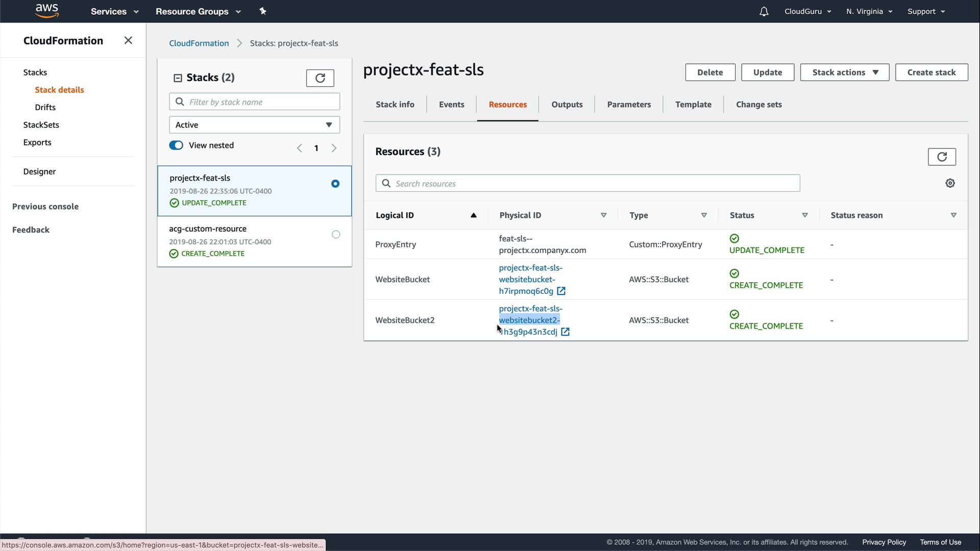The image size is (980, 551).
Task: Open resources table settings gear
Action: [x=950, y=183]
